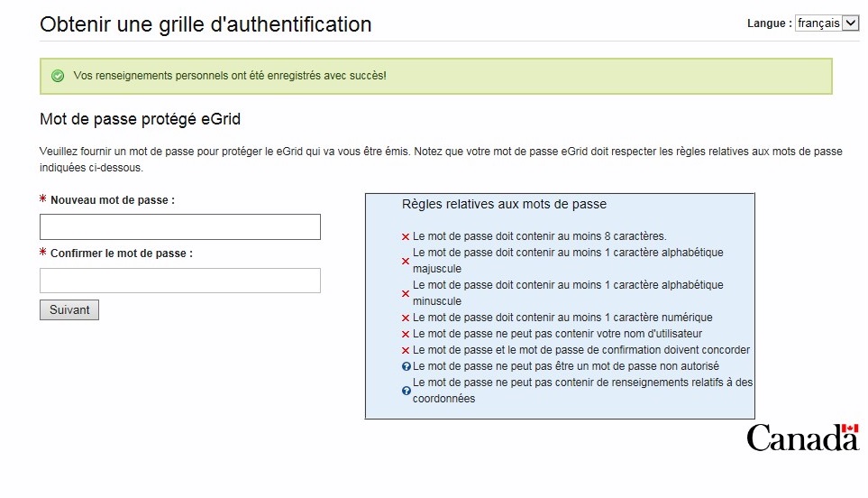Click the success message about renseignements personnels
This screenshot has width=868, height=498.
point(230,76)
